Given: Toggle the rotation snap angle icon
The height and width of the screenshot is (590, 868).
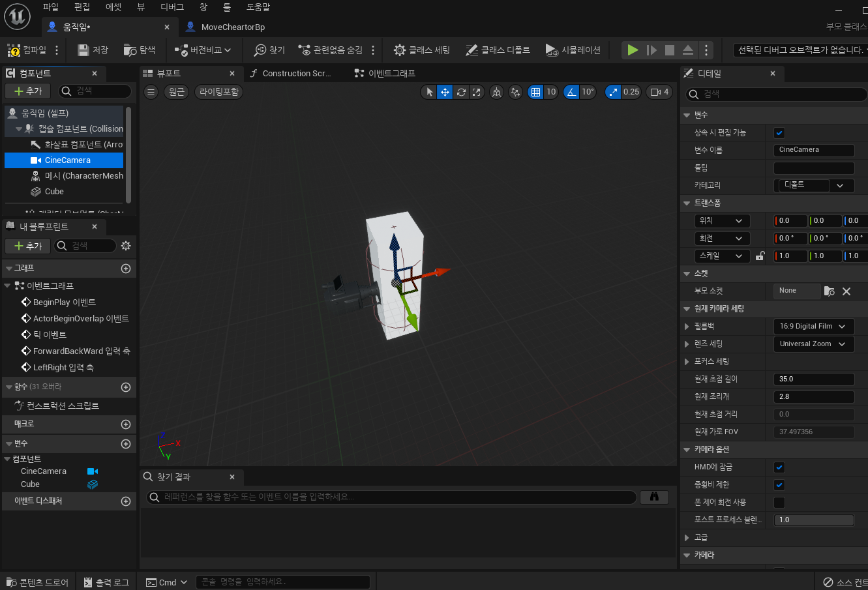Looking at the screenshot, I should (571, 92).
